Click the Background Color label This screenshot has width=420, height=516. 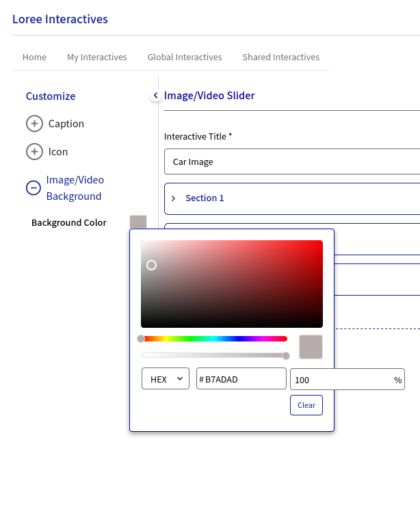click(68, 223)
